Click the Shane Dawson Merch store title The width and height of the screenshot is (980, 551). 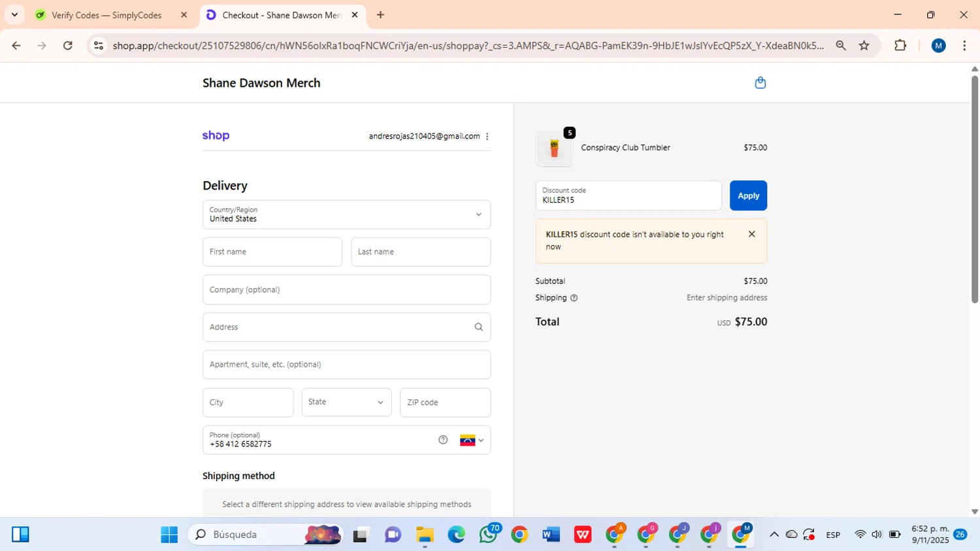261,83
